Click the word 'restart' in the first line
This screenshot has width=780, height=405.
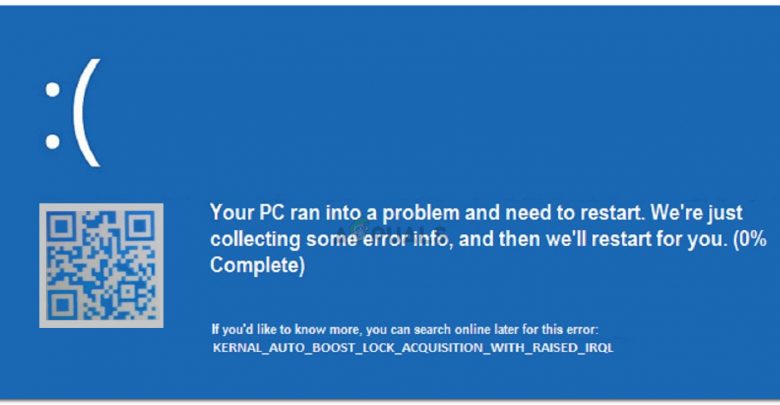coord(609,213)
